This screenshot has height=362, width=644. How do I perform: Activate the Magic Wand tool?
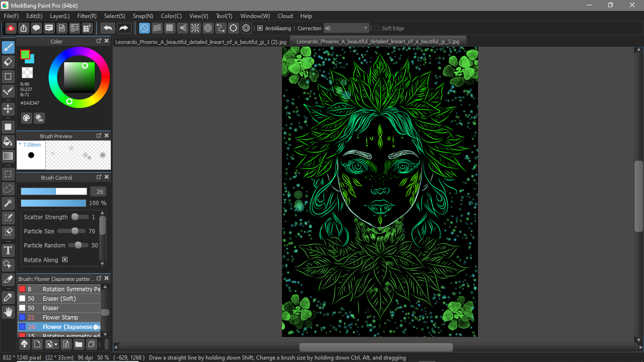click(8, 203)
